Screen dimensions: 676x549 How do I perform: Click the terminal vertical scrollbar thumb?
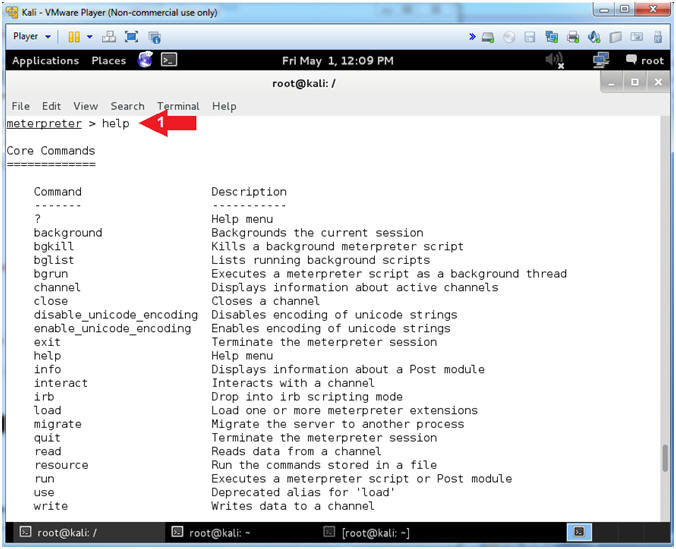point(665,458)
